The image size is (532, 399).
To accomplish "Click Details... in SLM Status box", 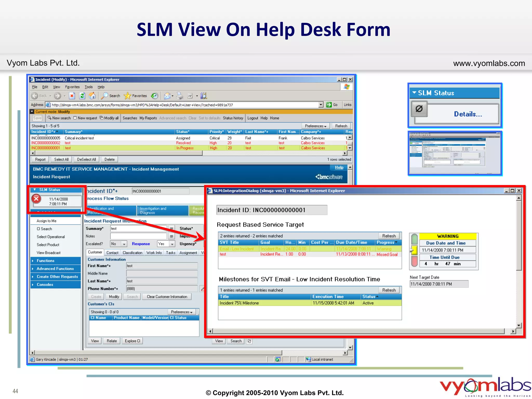I will click(x=468, y=114).
